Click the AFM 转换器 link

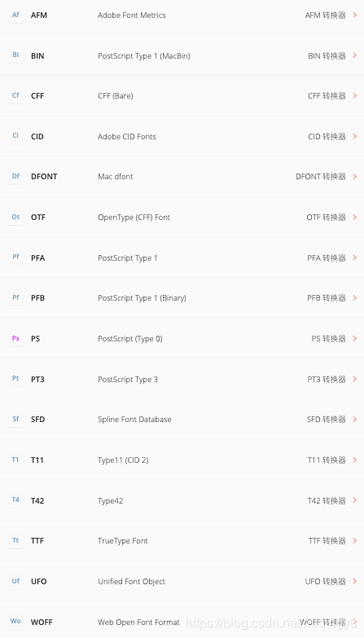click(x=326, y=15)
